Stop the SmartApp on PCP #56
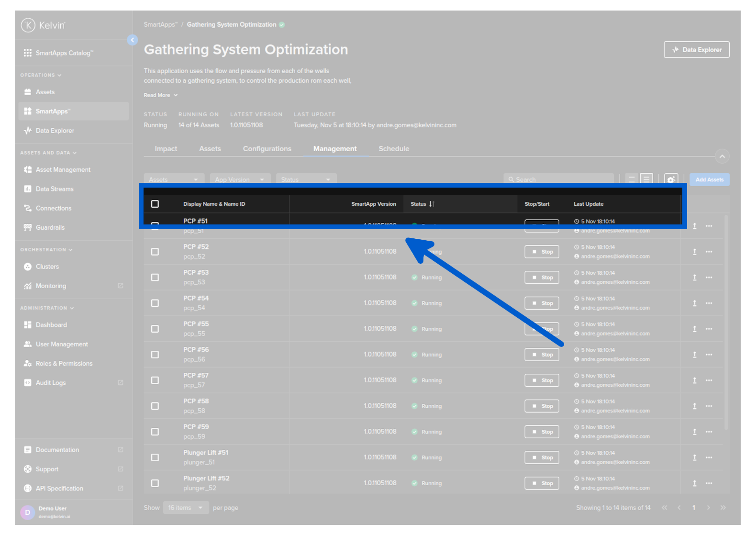Image resolution: width=756 pixels, height=536 pixels. (x=542, y=355)
